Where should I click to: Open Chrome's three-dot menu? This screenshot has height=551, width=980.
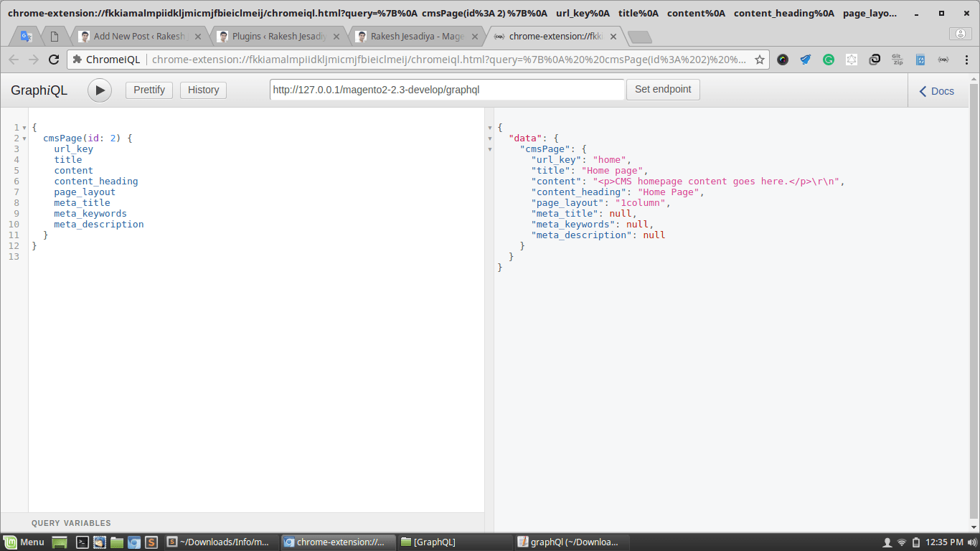pos(966,60)
